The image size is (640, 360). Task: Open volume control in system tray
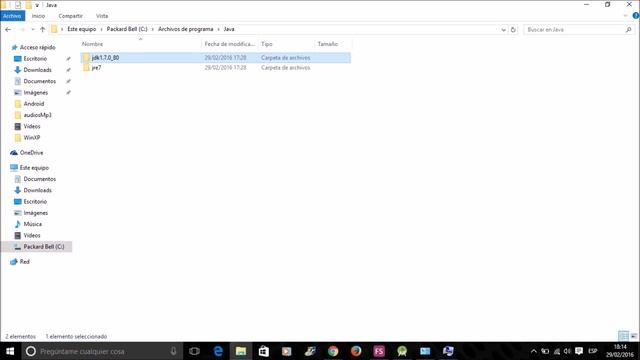click(x=567, y=351)
